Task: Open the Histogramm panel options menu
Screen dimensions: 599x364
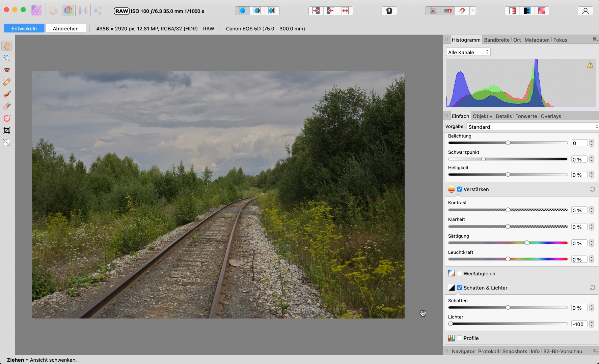Action: tap(595, 40)
